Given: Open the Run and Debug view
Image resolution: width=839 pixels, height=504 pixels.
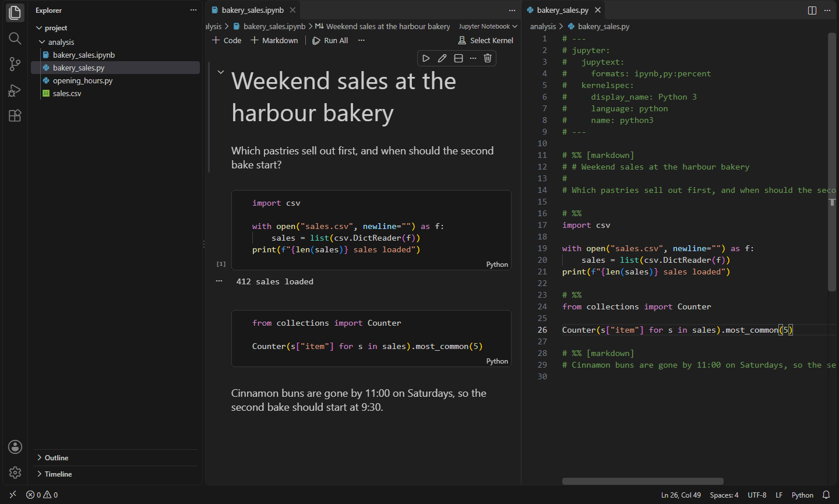Looking at the screenshot, I should coord(15,90).
